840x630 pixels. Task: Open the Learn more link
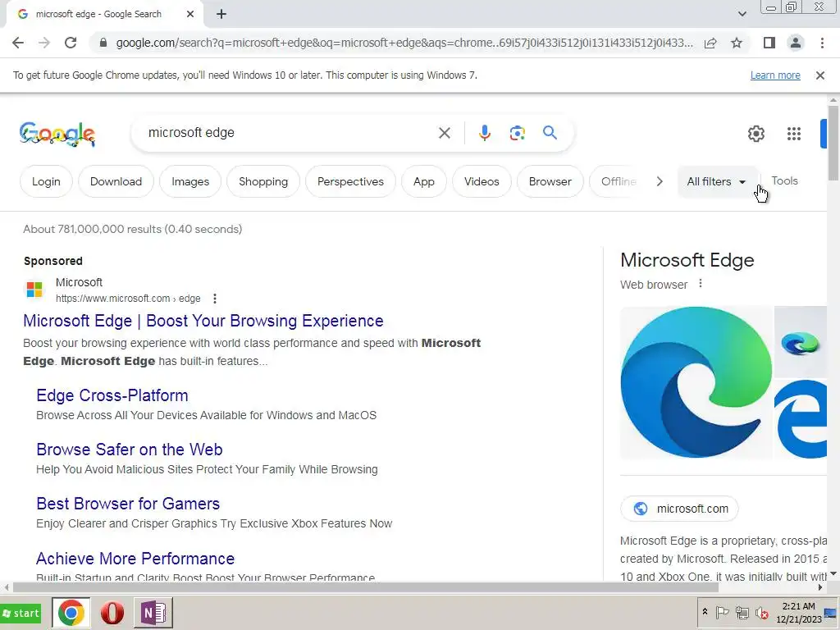[775, 75]
